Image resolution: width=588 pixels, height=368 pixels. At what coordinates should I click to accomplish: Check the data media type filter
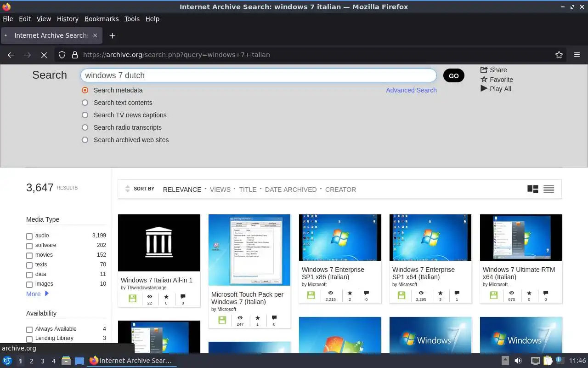click(x=29, y=275)
